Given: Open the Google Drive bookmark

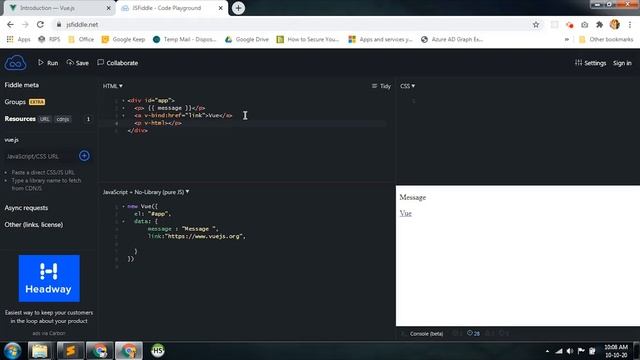Looking at the screenshot, I should pyautogui.click(x=247, y=39).
